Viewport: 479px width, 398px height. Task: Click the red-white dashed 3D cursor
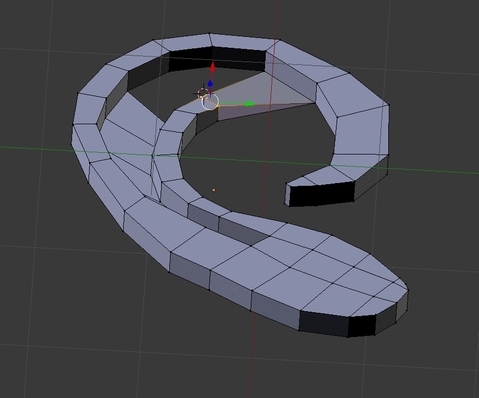[203, 93]
